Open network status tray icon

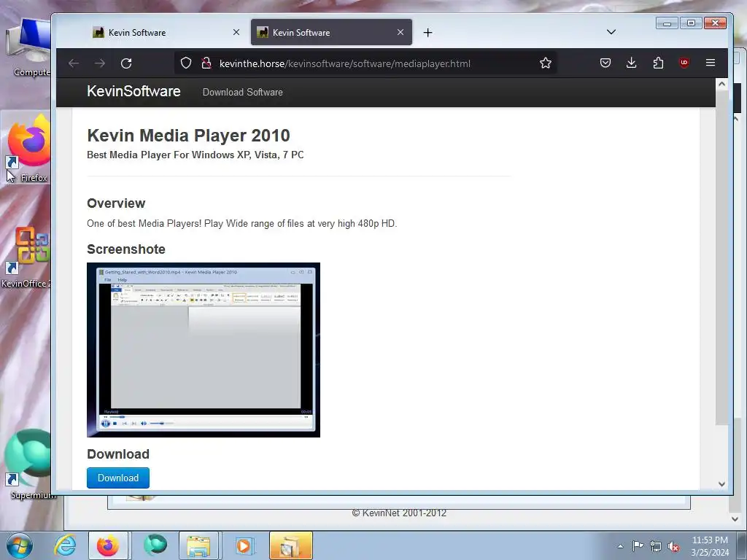pos(656,546)
